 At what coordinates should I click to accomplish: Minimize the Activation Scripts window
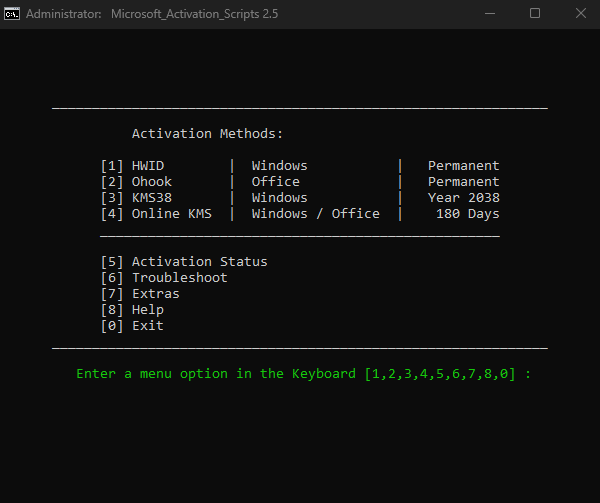[x=490, y=14]
